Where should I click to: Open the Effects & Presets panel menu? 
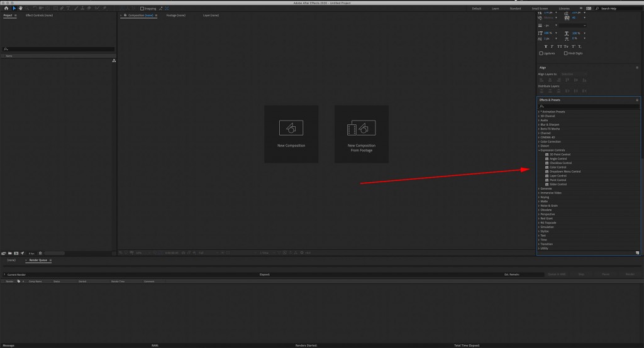pyautogui.click(x=637, y=100)
